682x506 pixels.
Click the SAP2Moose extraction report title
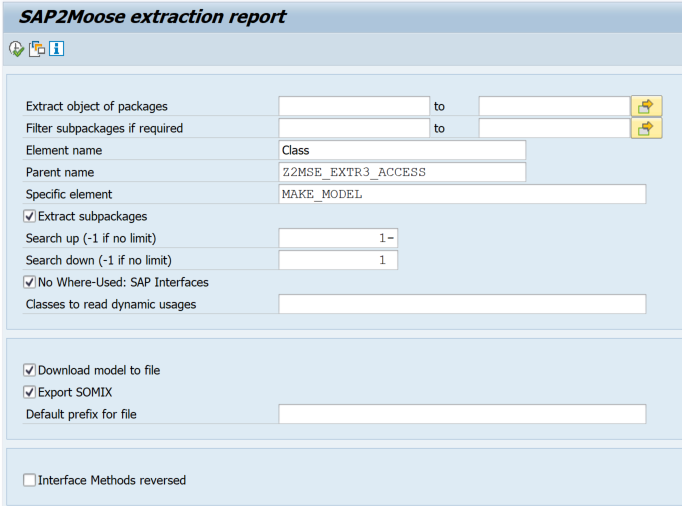(153, 17)
